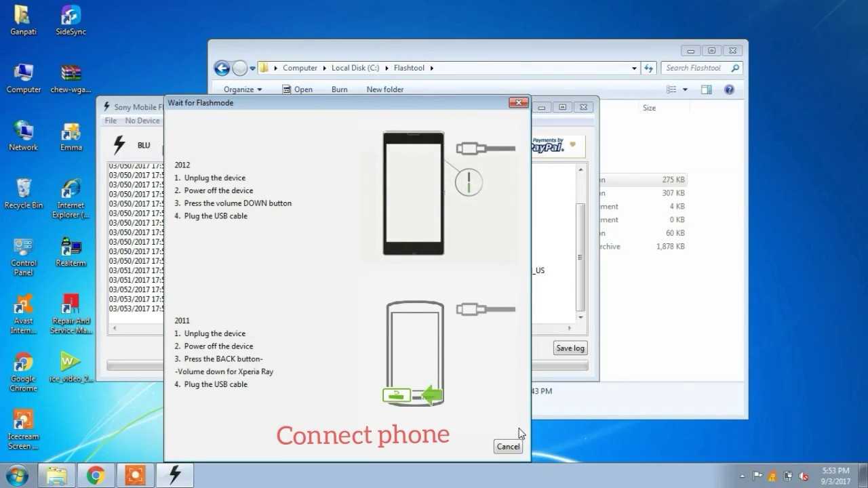Open Ganpati desktop icon

(x=23, y=20)
